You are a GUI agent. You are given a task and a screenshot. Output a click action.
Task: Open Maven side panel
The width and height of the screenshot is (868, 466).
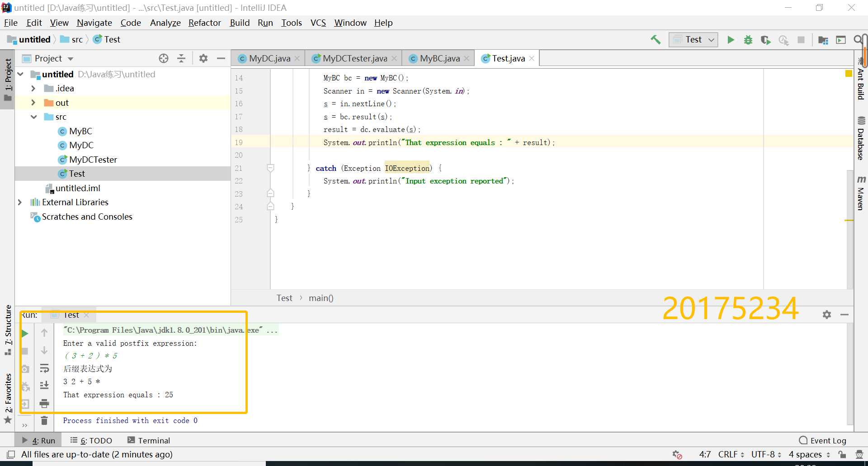pos(861,193)
